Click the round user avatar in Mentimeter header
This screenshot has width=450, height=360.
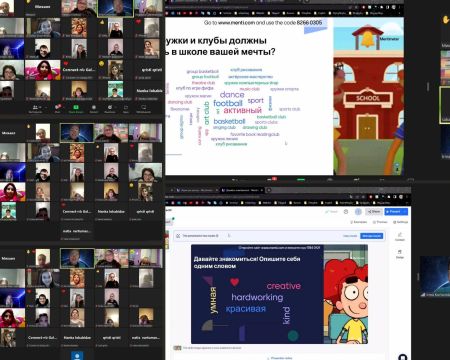pos(358,212)
